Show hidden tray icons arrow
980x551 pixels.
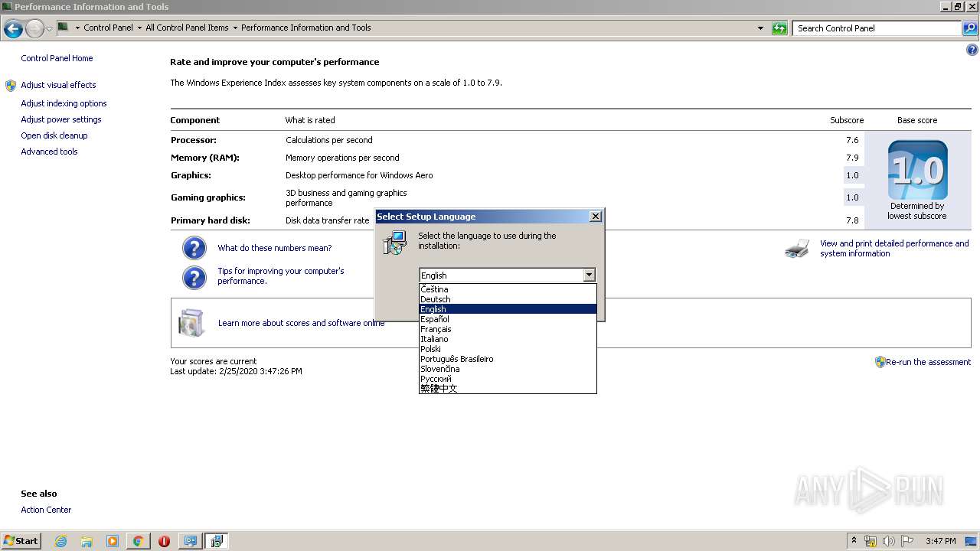[x=854, y=540]
